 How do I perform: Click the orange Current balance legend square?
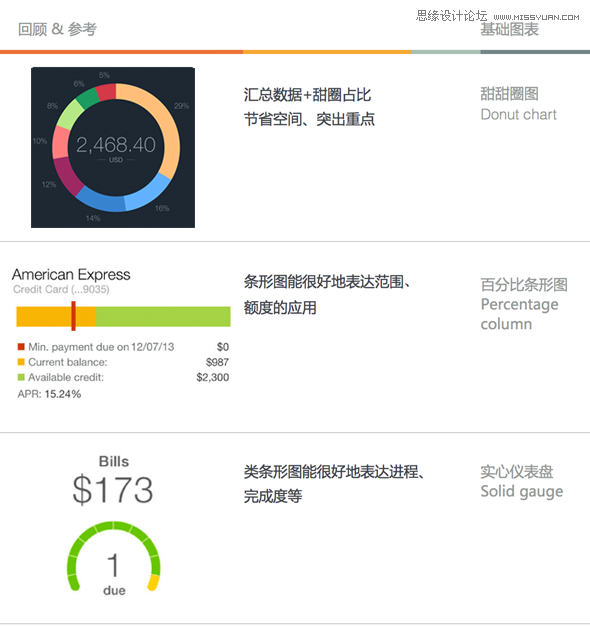pos(21,362)
